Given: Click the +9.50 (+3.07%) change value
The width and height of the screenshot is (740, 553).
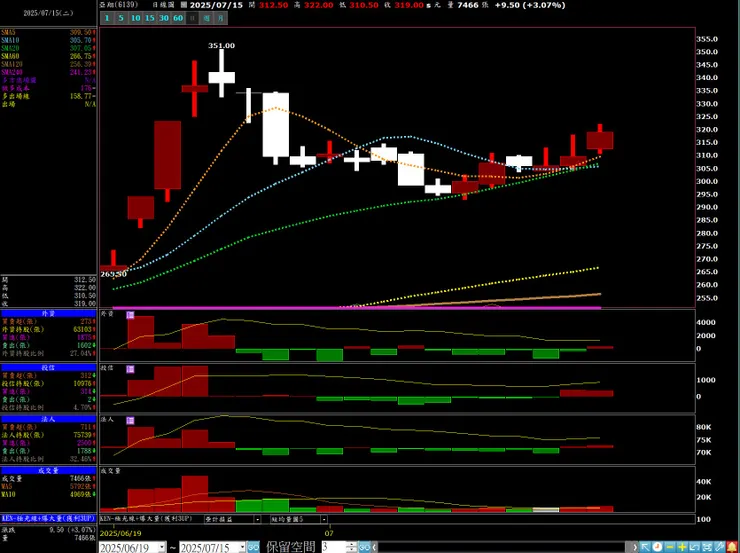Looking at the screenshot, I should (530, 5).
